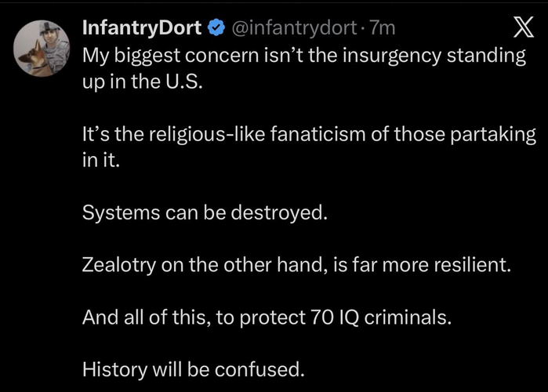Viewport: 548px width, 392px height.
Task: Click the word "confused" ending the tweet
Action: point(257,367)
